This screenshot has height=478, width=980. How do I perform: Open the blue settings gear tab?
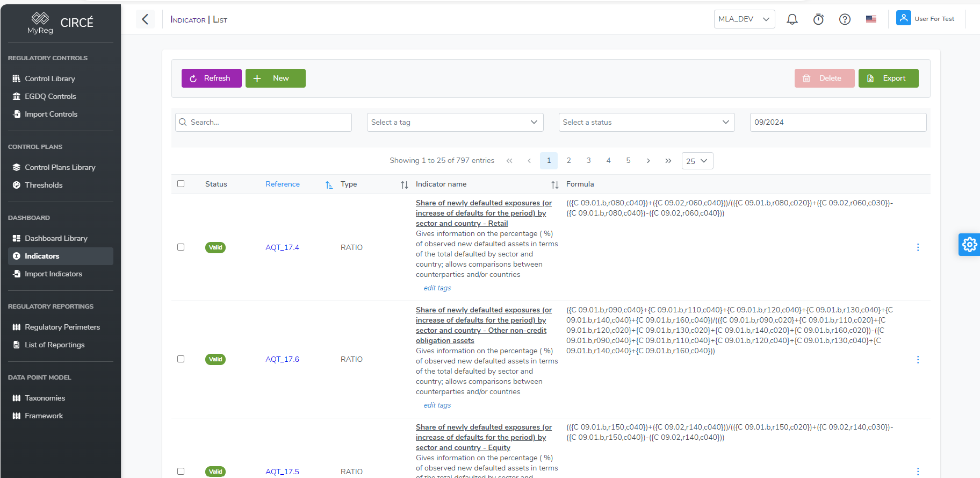pos(969,245)
